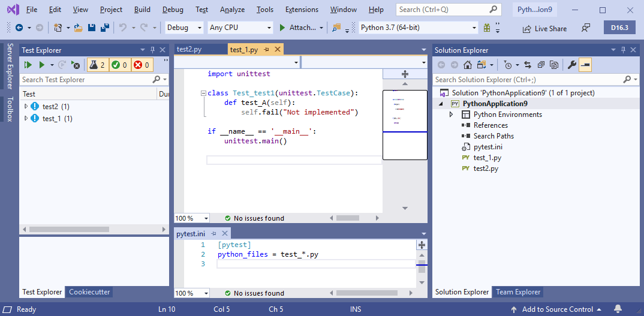Viewport: 644px width, 316px height.
Task: Open notifications bell in status bar
Action: (618, 309)
